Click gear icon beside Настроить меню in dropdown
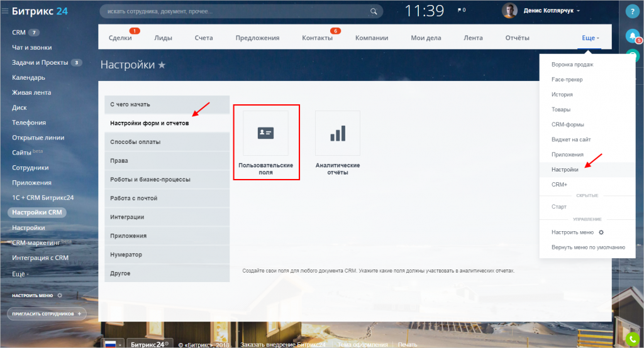 (601, 232)
